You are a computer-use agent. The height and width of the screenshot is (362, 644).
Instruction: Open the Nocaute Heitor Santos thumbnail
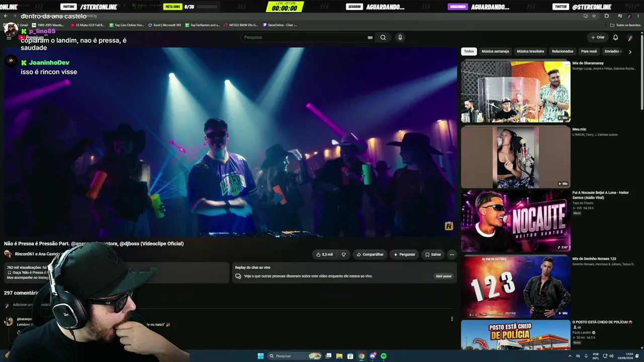tap(516, 221)
